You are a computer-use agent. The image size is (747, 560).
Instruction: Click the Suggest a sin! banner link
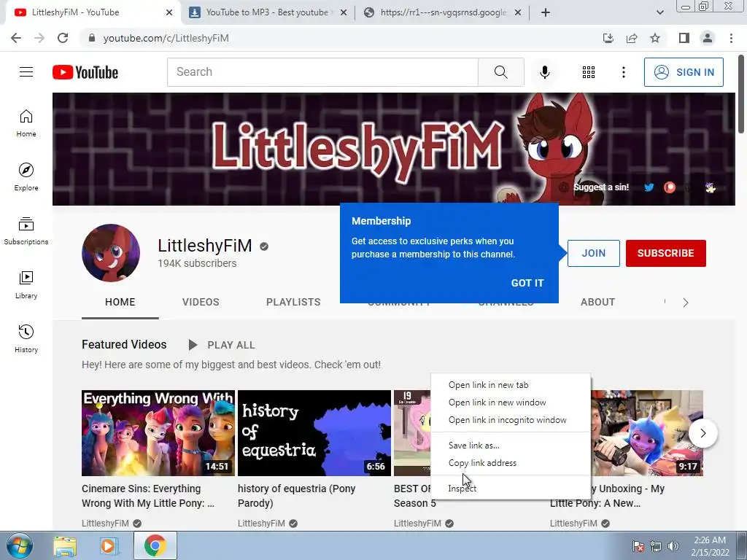601,187
